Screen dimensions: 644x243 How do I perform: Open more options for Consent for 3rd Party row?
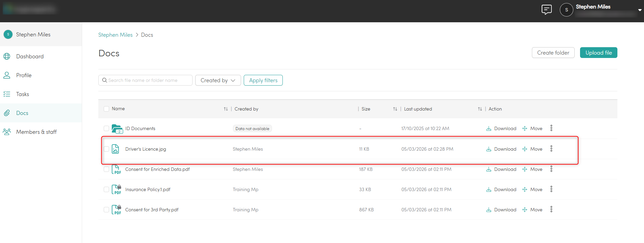pos(551,209)
